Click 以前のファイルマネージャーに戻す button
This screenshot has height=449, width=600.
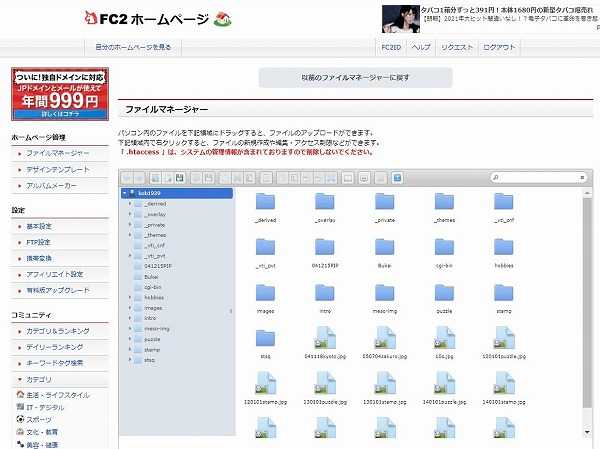(x=356, y=78)
